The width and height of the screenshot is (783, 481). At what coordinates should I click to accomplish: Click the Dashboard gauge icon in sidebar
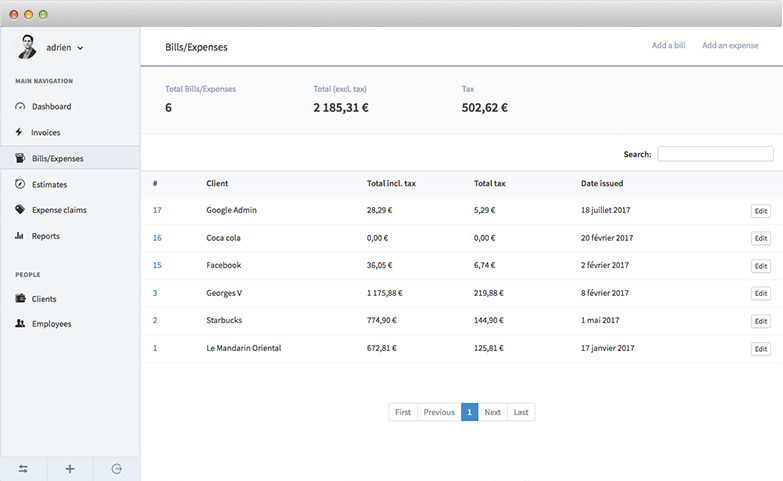(20, 106)
